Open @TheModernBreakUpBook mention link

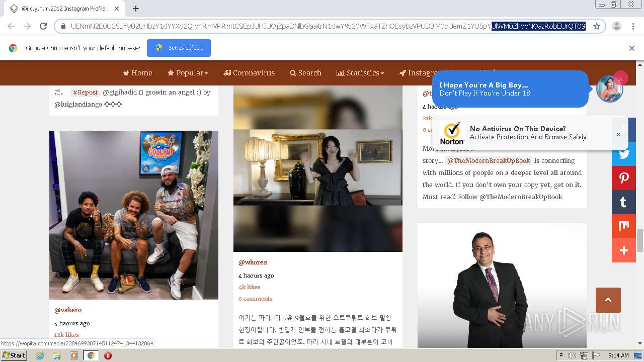point(489,161)
